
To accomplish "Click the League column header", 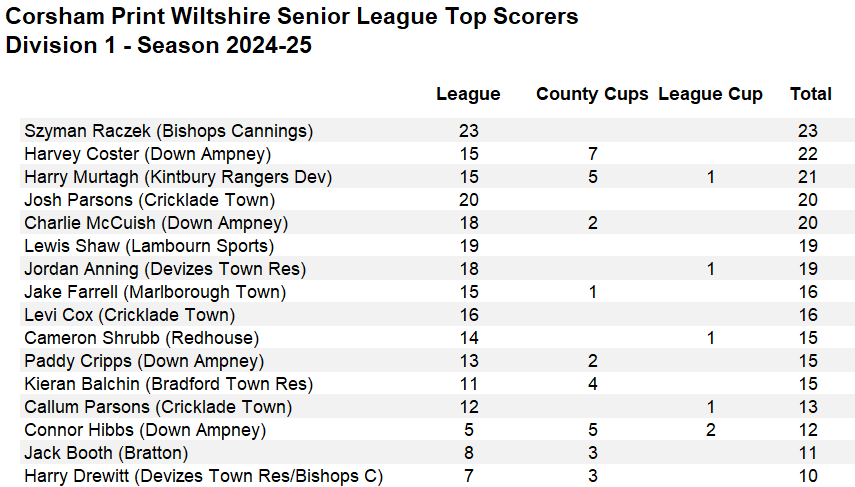I will [x=468, y=94].
